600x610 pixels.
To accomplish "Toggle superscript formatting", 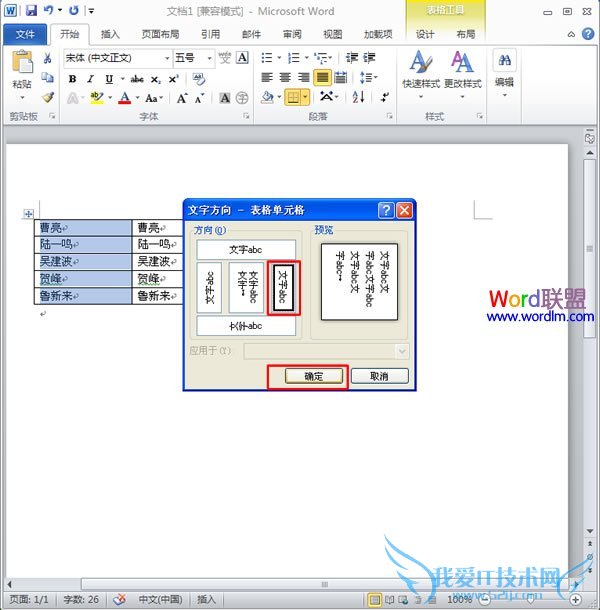I will pyautogui.click(x=174, y=79).
